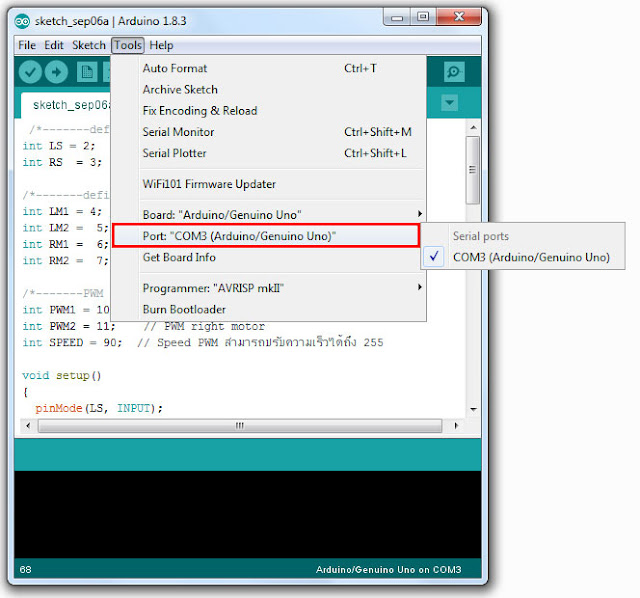Expand the Board: Arduino/Genuino Uno submenu
Viewport: 640px width, 598px height.
point(269,215)
